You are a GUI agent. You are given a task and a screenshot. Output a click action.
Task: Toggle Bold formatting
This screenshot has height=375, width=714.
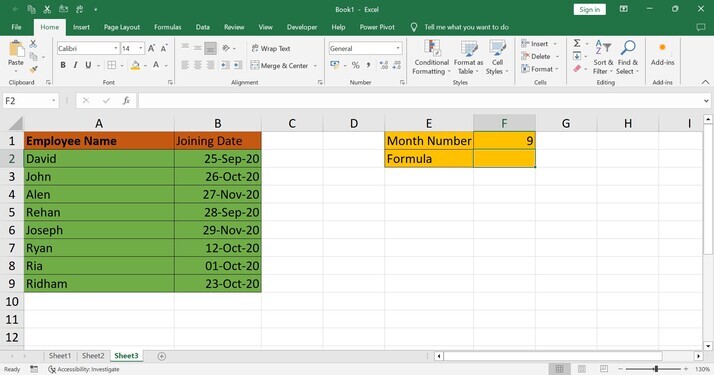coord(63,65)
